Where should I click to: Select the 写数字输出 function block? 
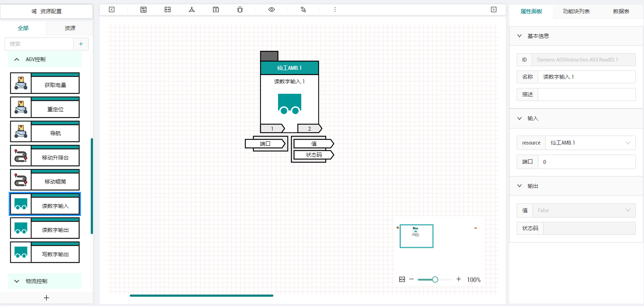point(45,252)
